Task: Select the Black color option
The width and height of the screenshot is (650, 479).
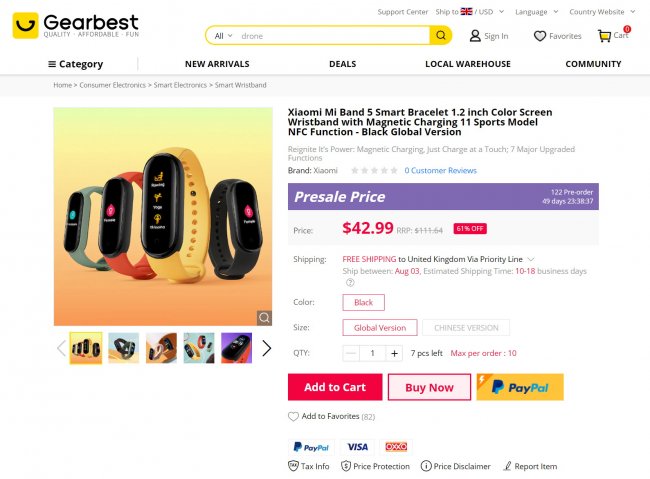Action: (363, 302)
